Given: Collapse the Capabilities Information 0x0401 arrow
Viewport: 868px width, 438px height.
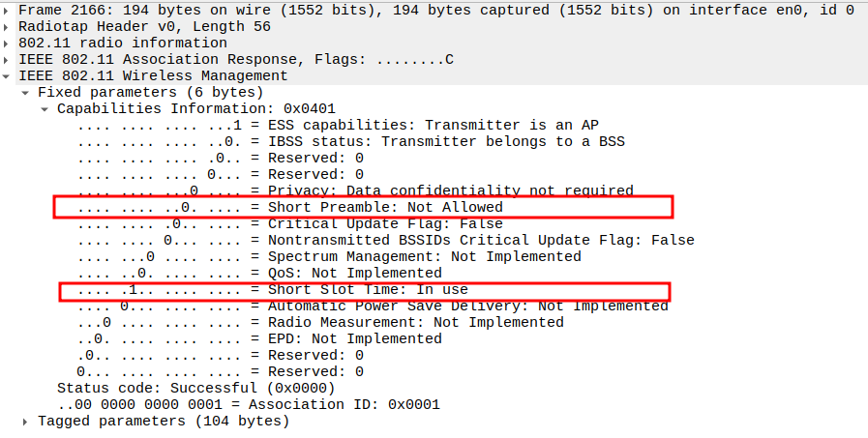Looking at the screenshot, I should point(45,108).
